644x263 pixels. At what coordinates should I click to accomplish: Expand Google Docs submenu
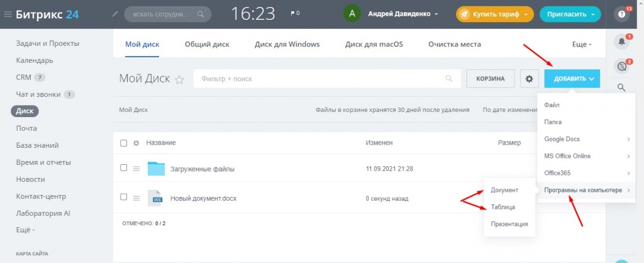click(x=587, y=139)
